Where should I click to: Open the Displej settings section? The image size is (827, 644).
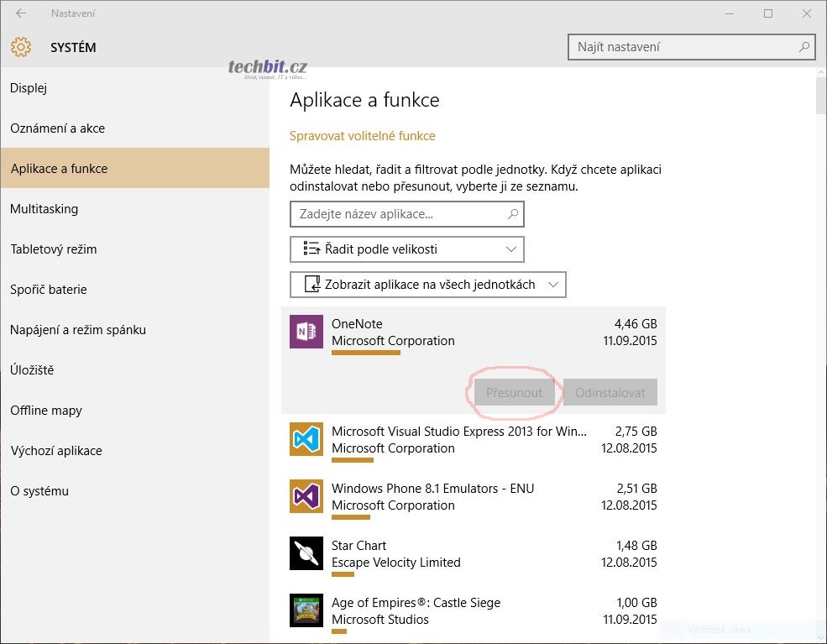coord(29,88)
